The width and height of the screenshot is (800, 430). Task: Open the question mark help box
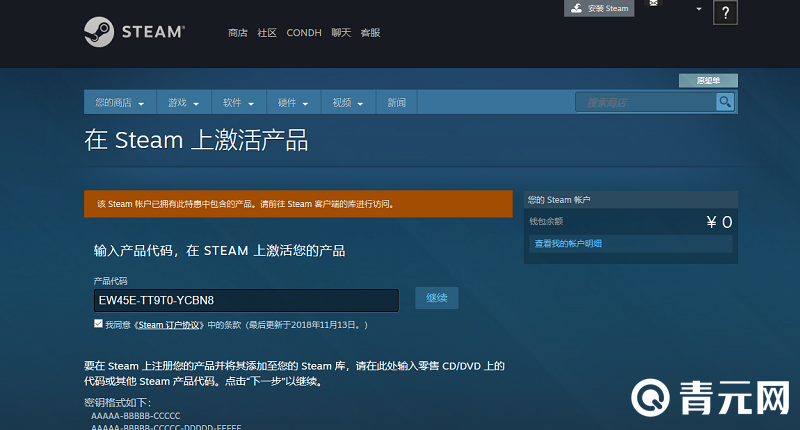click(725, 13)
